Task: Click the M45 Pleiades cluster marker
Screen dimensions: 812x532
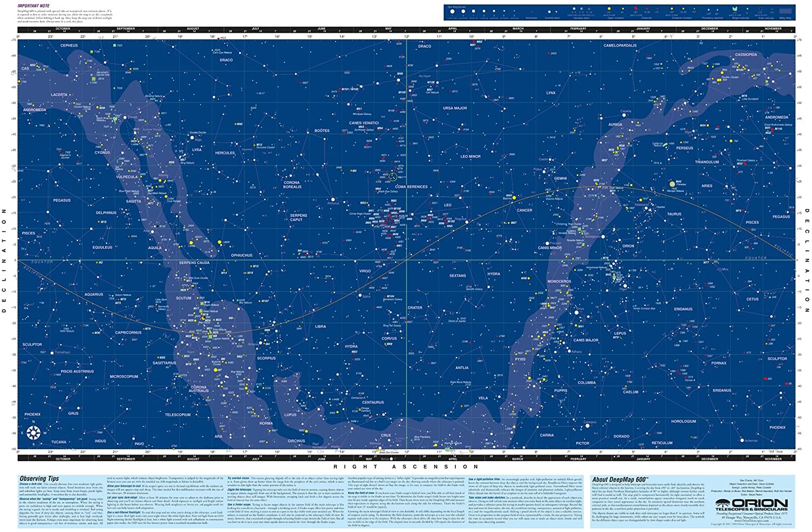Action: coord(672,184)
